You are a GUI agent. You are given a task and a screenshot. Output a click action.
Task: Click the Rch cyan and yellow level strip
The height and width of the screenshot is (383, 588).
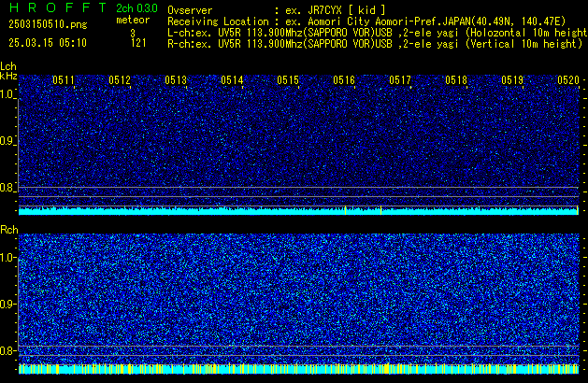(x=298, y=368)
